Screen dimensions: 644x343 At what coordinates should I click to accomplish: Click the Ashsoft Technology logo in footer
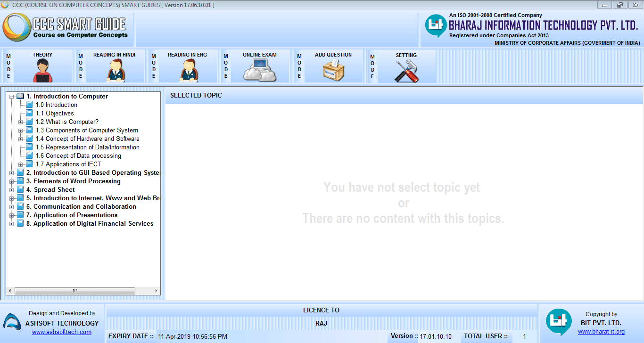click(11, 321)
